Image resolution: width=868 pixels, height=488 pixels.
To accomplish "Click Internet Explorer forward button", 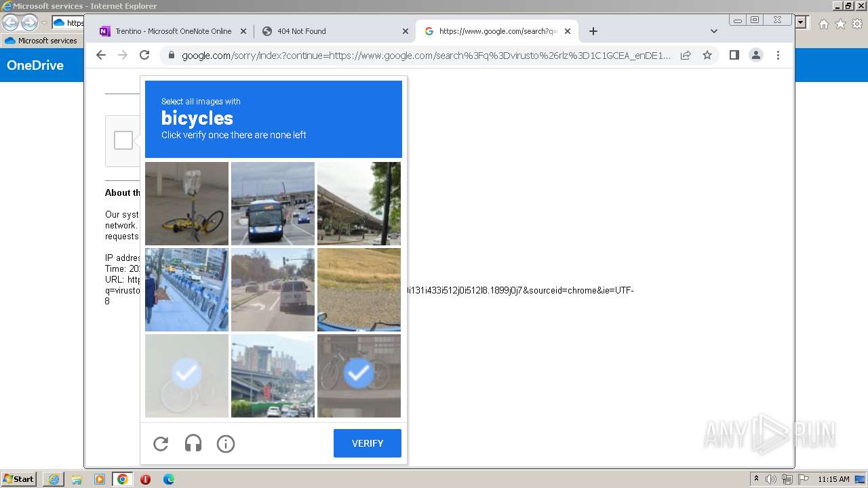I will pyautogui.click(x=29, y=22).
